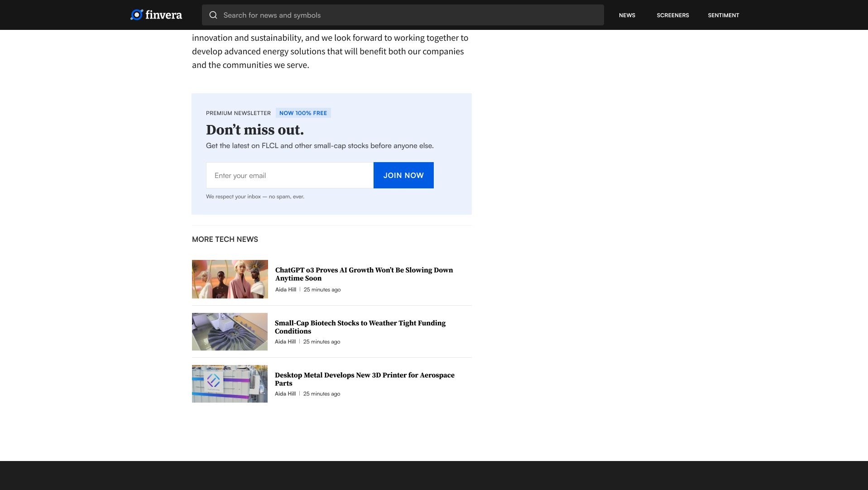The width and height of the screenshot is (868, 490).
Task: Open the Desktop Metal article thumbnail
Action: tap(230, 384)
